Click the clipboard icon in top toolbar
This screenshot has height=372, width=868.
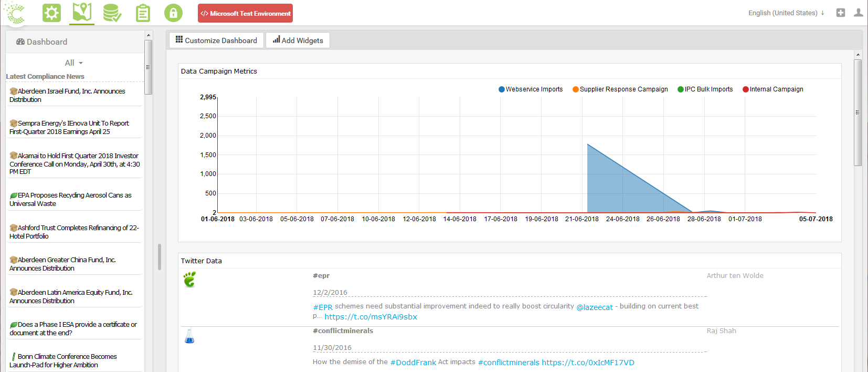click(x=143, y=13)
